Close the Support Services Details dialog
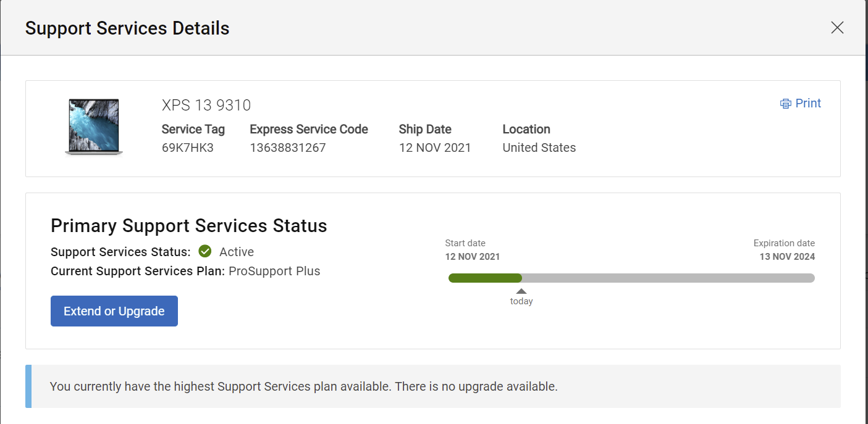The height and width of the screenshot is (424, 868). pos(837,28)
